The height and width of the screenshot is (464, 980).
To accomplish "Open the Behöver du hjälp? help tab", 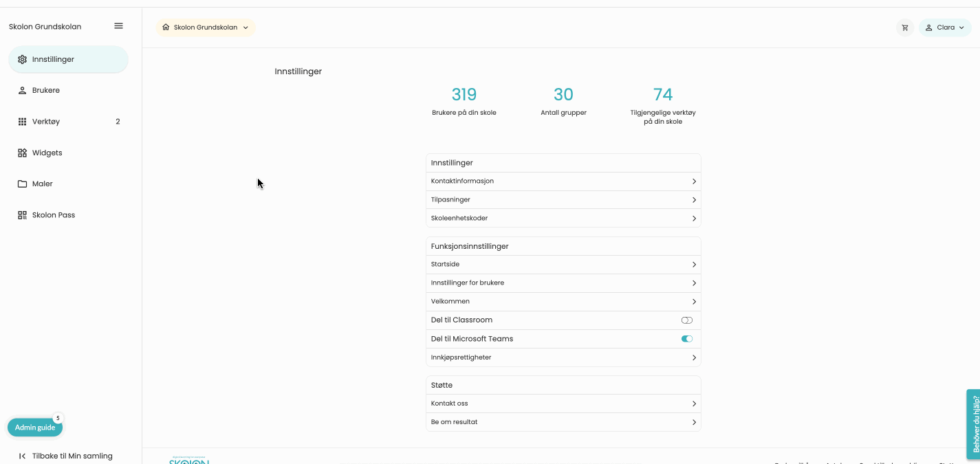I will [973, 424].
